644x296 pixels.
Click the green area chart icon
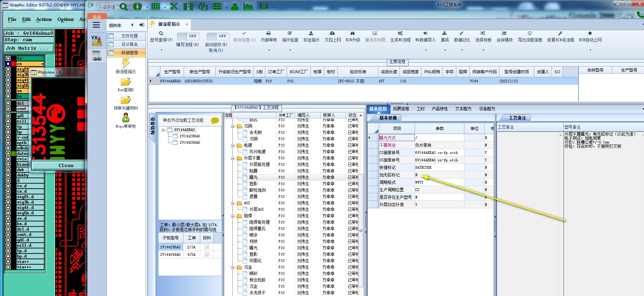[249, 6]
